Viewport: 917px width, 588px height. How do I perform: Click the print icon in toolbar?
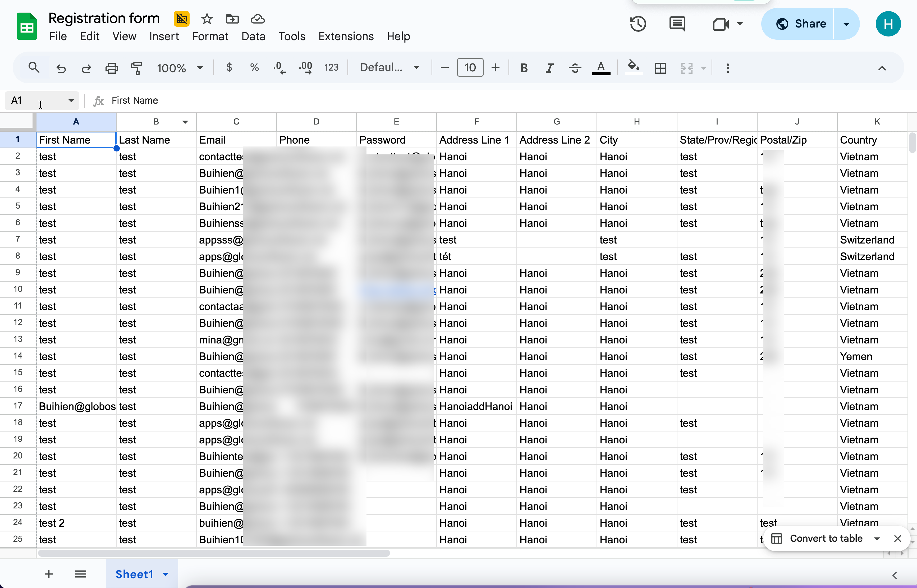pyautogui.click(x=112, y=68)
